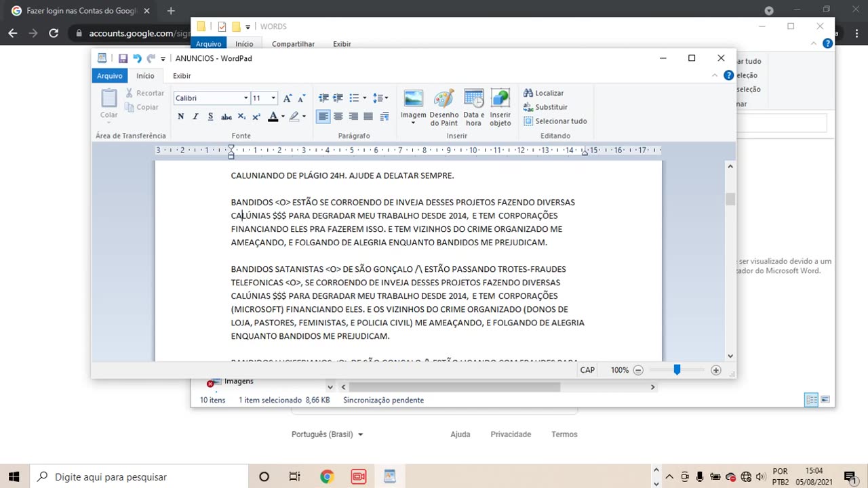Click the zoom in plus button
Screen dimensions: 868x488
click(715, 370)
